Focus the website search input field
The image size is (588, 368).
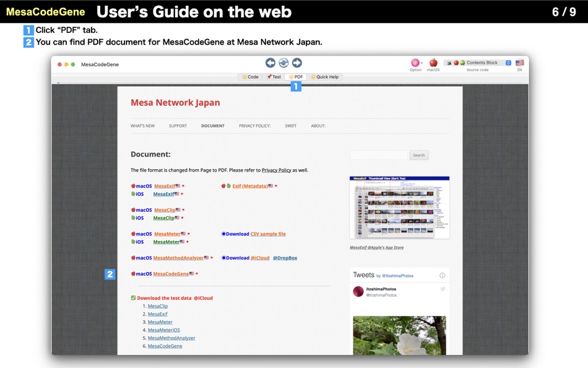pyautogui.click(x=378, y=155)
